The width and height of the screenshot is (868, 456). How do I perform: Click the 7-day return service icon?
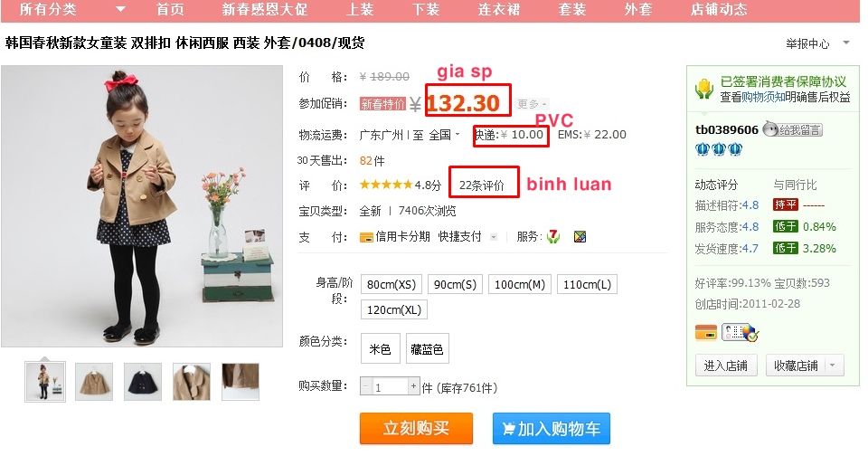click(x=553, y=236)
